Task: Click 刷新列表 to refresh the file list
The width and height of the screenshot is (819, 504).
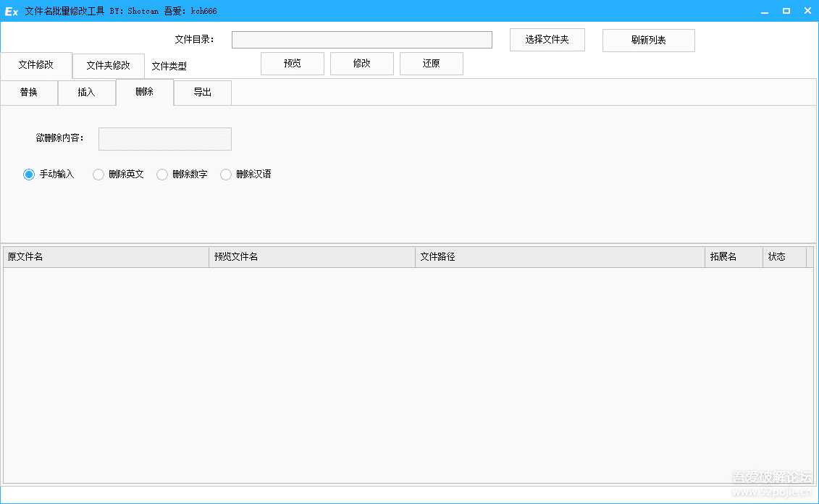Action: [647, 40]
